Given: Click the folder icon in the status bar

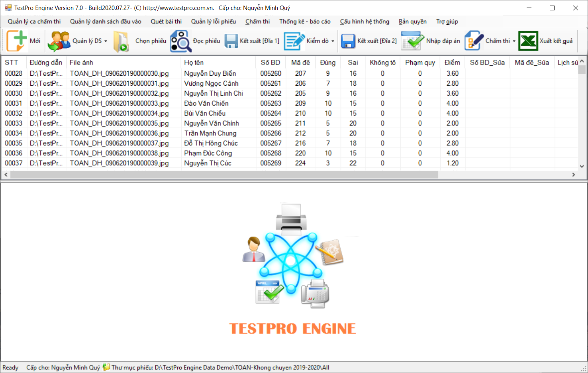Looking at the screenshot, I should 106,367.
